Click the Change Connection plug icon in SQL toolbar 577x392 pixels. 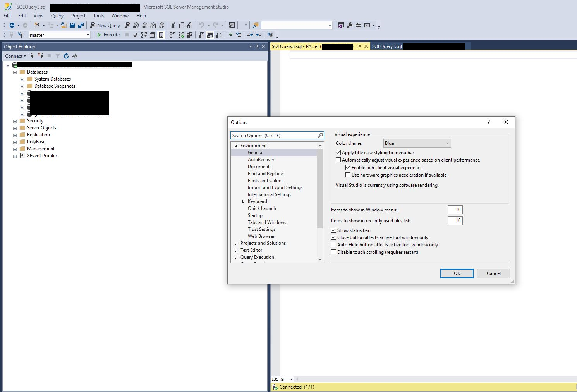coord(20,34)
